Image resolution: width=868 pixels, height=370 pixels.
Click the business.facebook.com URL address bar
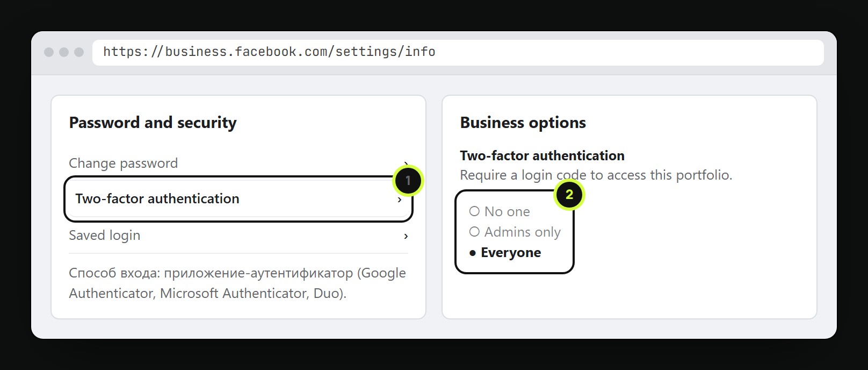click(458, 52)
